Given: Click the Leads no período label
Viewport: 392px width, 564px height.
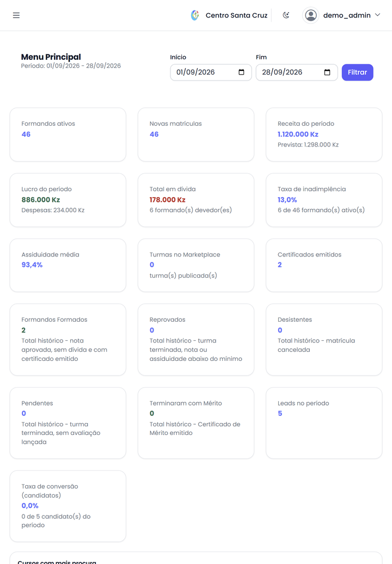Looking at the screenshot, I should [303, 403].
